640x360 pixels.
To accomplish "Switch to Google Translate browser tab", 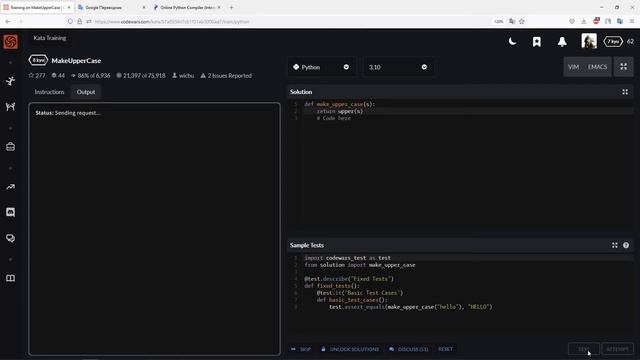I will coord(111,7).
